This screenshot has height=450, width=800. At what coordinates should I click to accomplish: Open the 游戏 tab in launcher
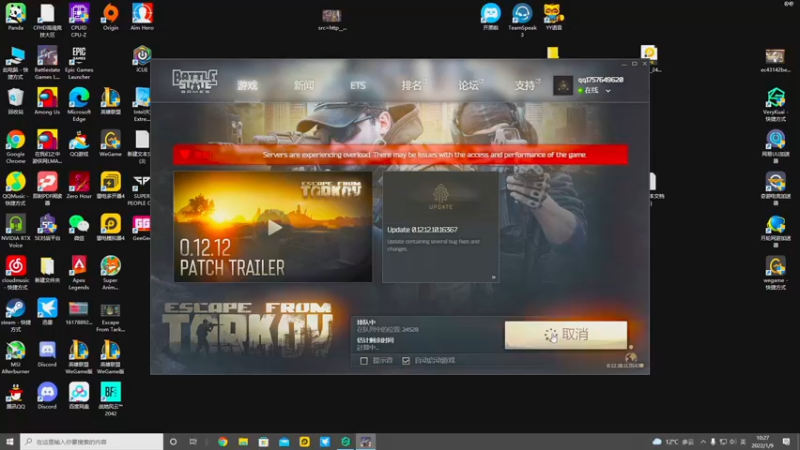247,85
